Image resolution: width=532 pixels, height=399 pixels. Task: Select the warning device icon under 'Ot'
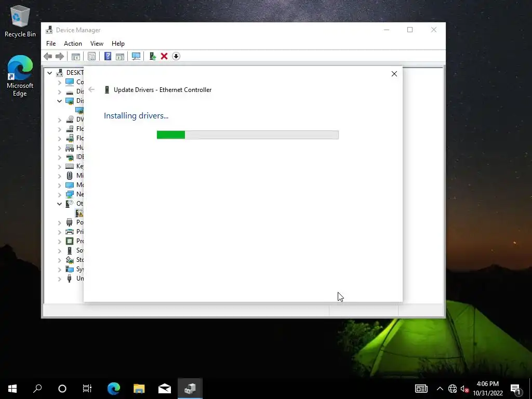click(x=79, y=213)
